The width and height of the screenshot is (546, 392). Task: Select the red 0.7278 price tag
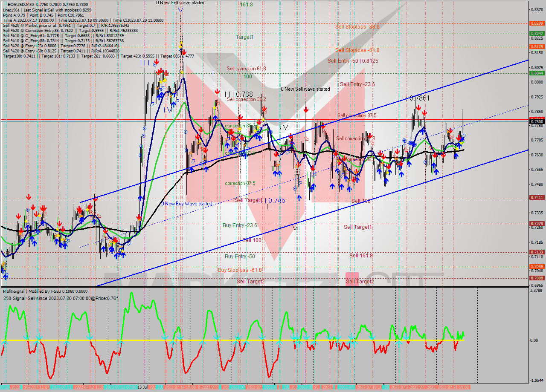pos(536,223)
